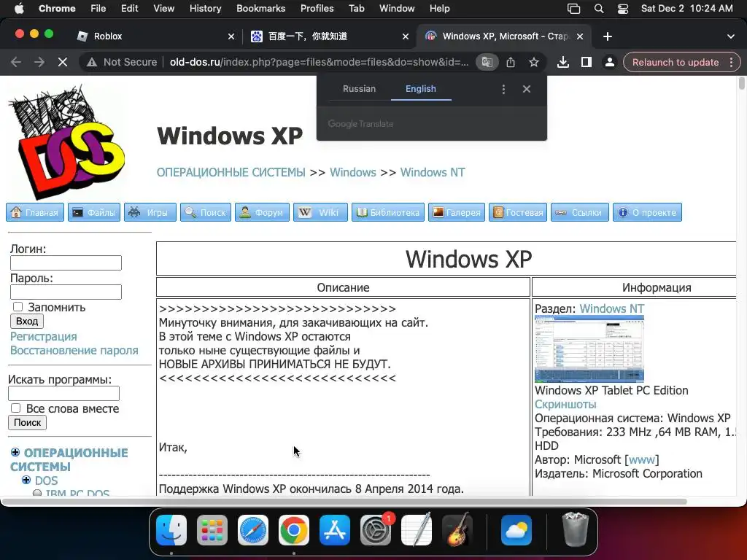Open Галерея section
The width and height of the screenshot is (747, 560).
(457, 212)
